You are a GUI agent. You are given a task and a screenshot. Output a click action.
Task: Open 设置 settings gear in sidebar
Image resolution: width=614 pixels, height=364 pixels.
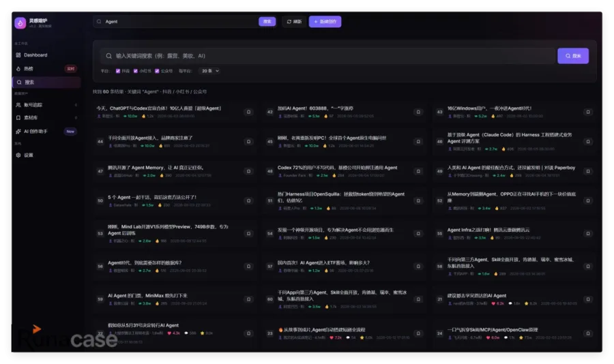18,155
